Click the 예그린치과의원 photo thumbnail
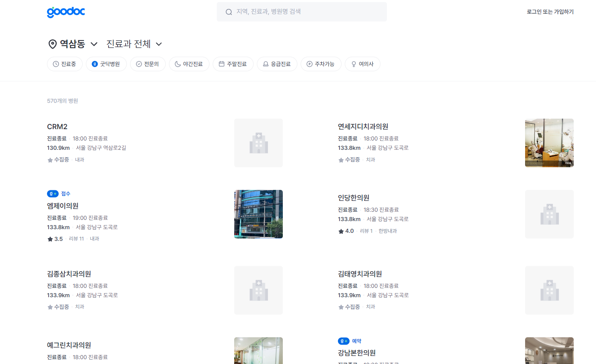The width and height of the screenshot is (596, 364). click(258, 351)
